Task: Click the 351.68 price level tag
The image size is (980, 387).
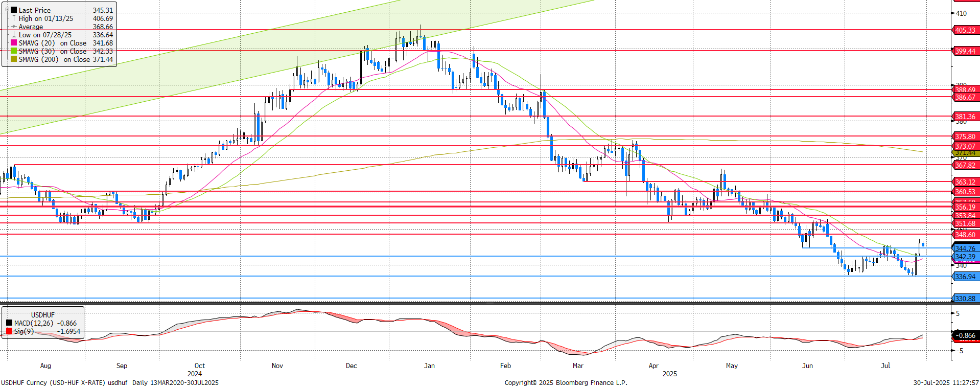Action: point(965,223)
